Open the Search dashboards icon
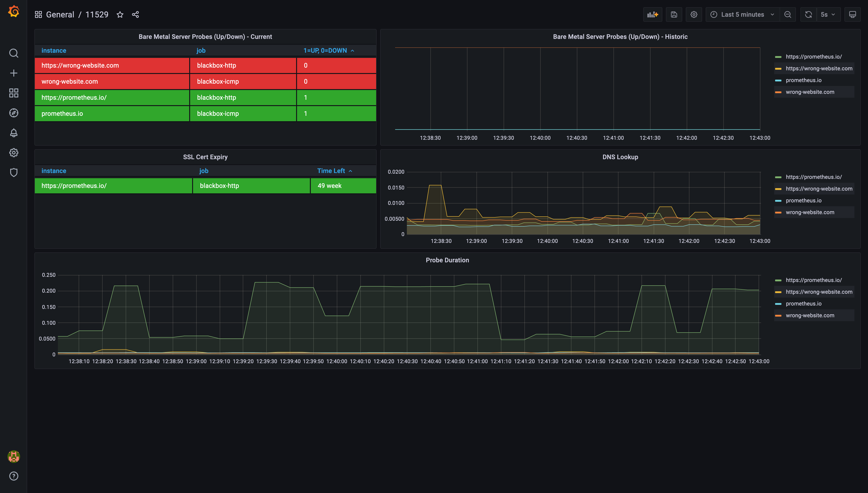 pyautogui.click(x=14, y=53)
